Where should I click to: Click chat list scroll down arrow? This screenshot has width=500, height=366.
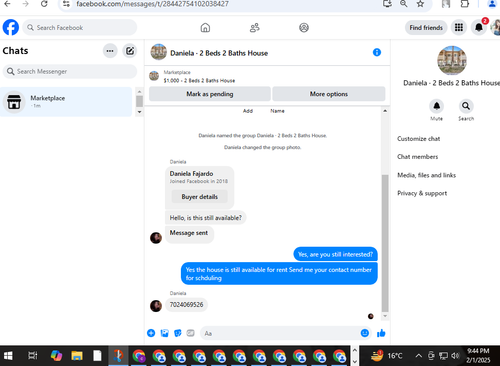coord(139,112)
